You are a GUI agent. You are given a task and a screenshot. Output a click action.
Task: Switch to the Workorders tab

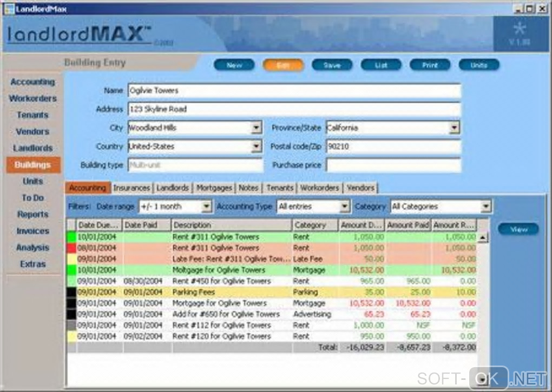pos(320,188)
